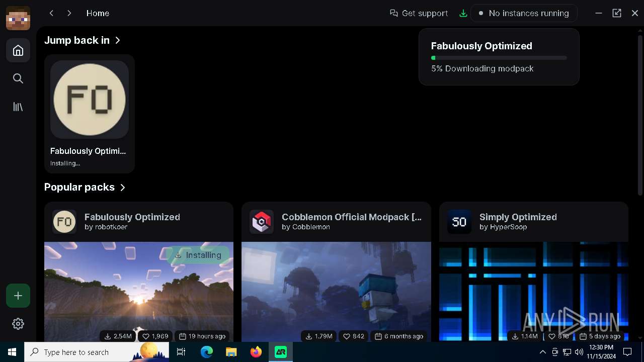Click taskbar search box
This screenshot has height=362, width=644.
(x=97, y=352)
